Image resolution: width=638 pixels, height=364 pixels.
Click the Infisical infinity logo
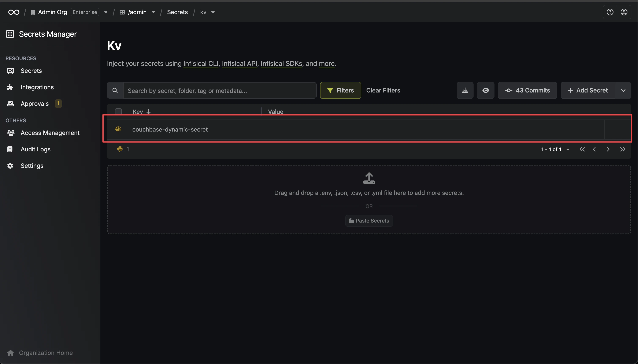point(14,12)
